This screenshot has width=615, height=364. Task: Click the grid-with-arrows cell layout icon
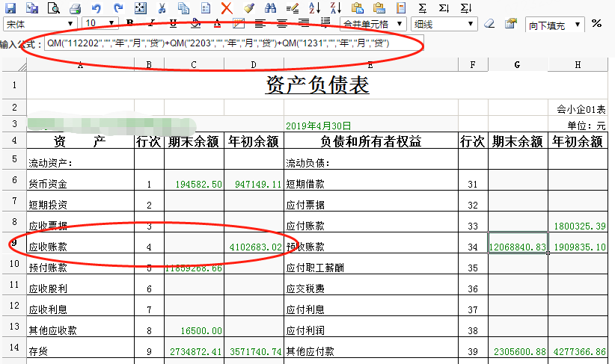tap(140, 7)
